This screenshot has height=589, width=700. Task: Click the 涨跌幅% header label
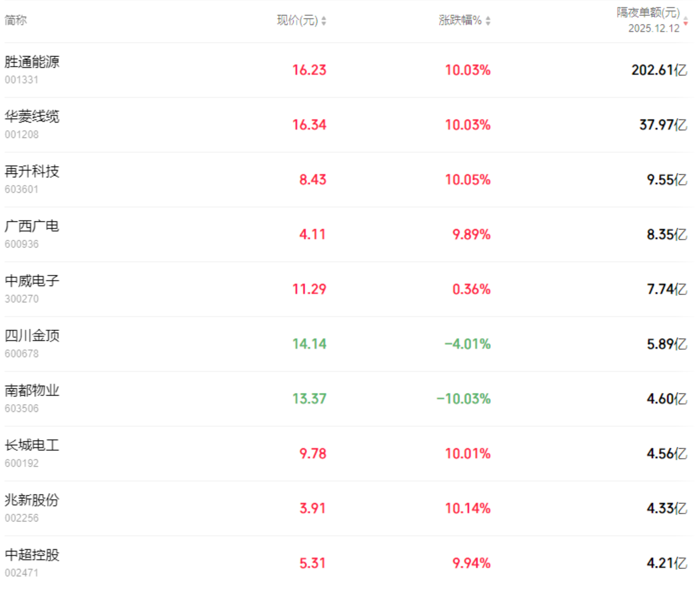tap(460, 21)
